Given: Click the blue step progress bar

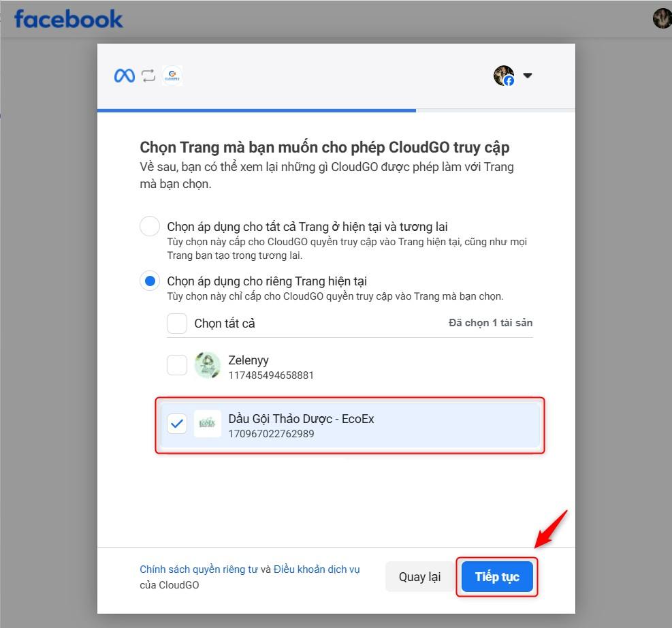Looking at the screenshot, I should (256, 110).
